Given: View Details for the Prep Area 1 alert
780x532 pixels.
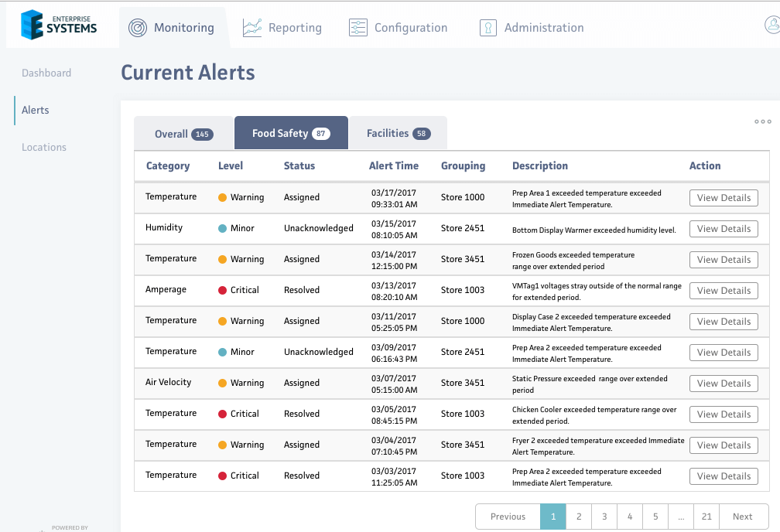Looking at the screenshot, I should (x=724, y=198).
